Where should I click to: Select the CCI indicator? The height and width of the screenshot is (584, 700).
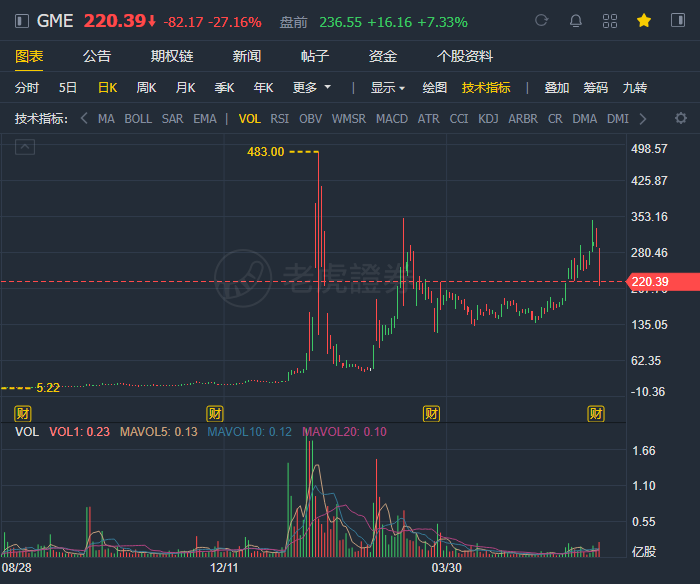tap(458, 119)
